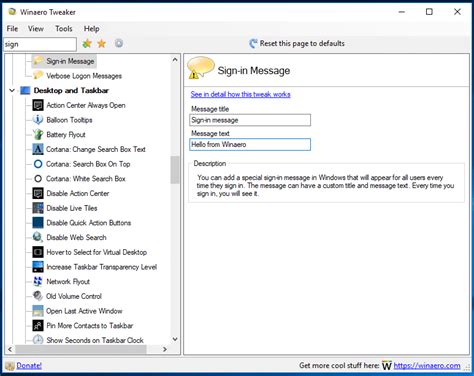
Task: Click the Pin More Contacts to Taskbar icon
Action: [x=38, y=326]
